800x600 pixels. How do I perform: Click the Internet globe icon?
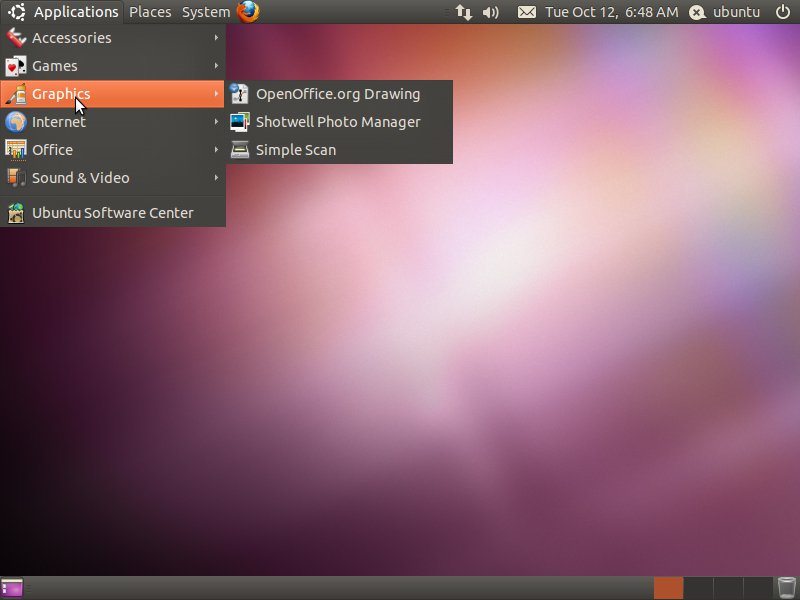tap(16, 122)
